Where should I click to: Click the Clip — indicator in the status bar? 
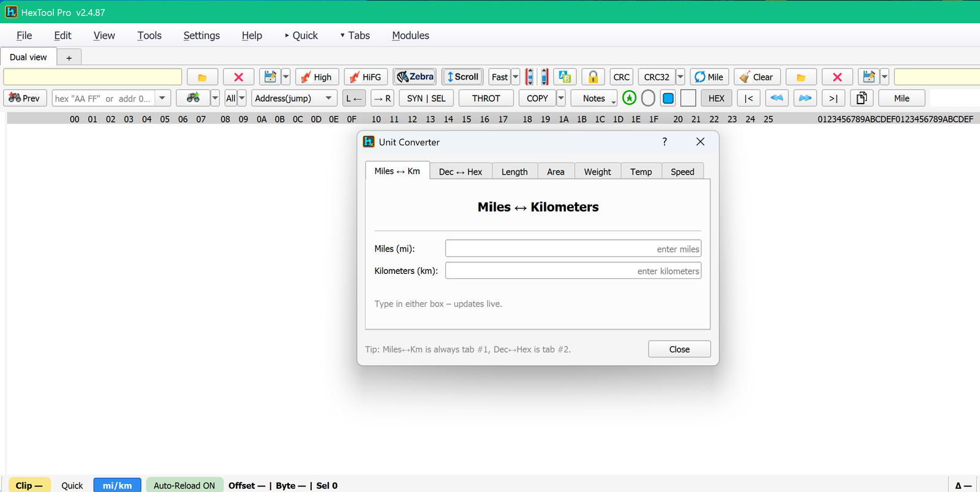click(29, 485)
